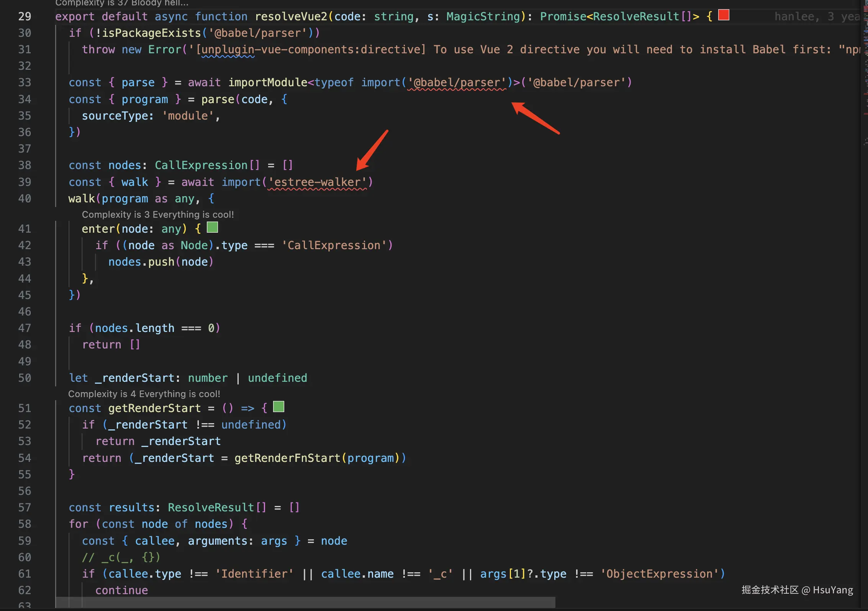Click the green complexity square after enter(node: any)

(212, 227)
